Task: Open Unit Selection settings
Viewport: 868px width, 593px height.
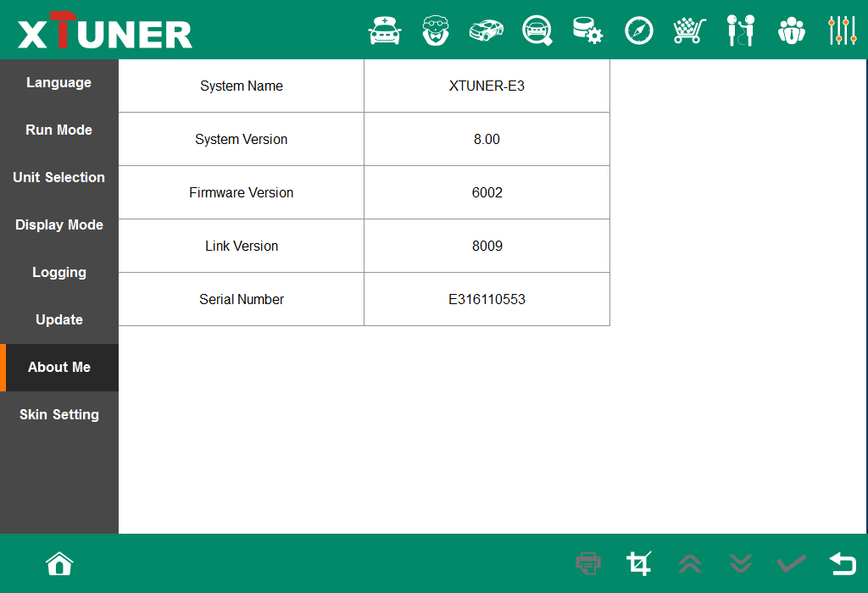Action: pos(59,178)
